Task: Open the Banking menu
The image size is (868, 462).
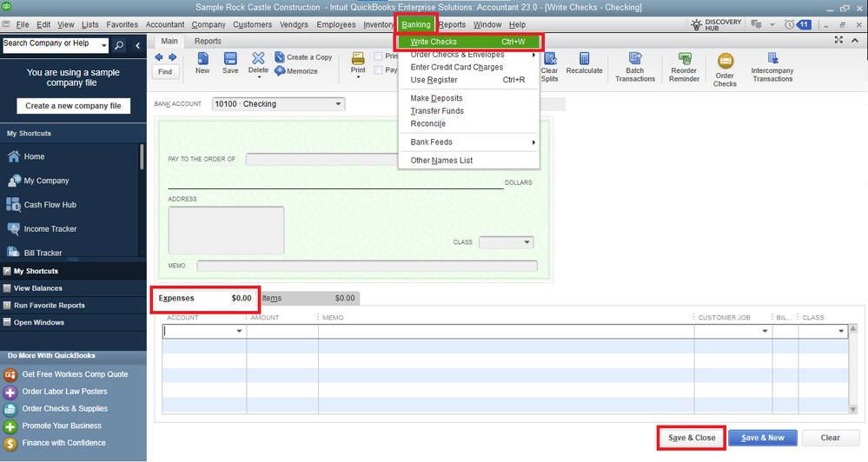Action: (x=415, y=24)
